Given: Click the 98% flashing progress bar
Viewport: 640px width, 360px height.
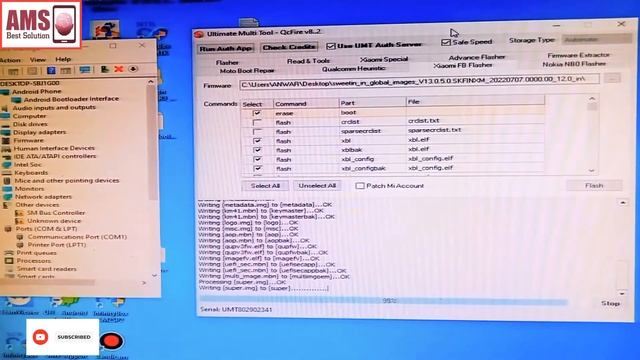Looking at the screenshot, I should coord(384,301).
